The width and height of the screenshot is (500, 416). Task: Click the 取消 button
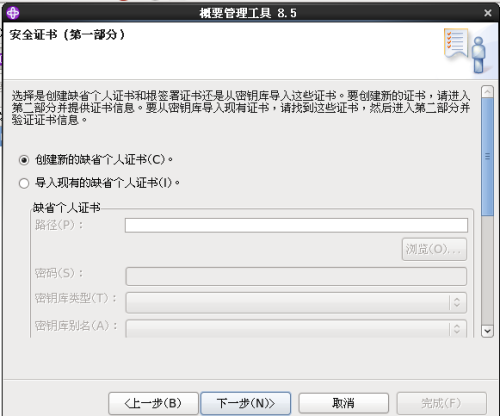[343, 403]
